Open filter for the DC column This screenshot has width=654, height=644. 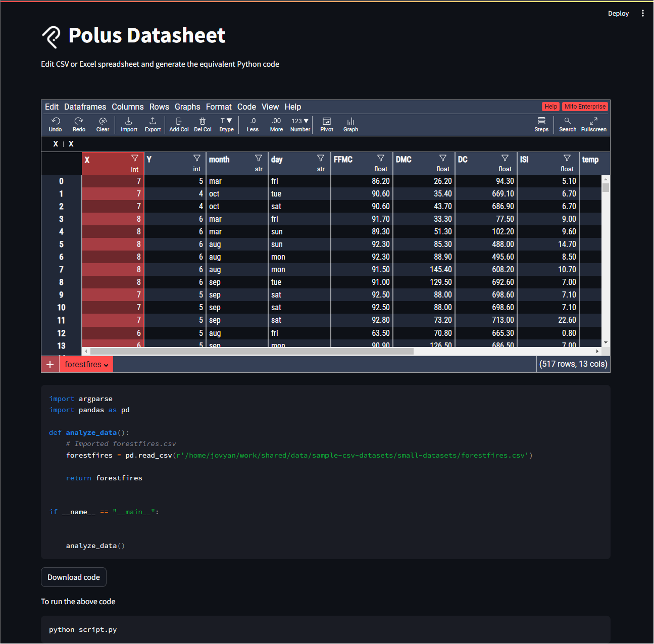505,158
